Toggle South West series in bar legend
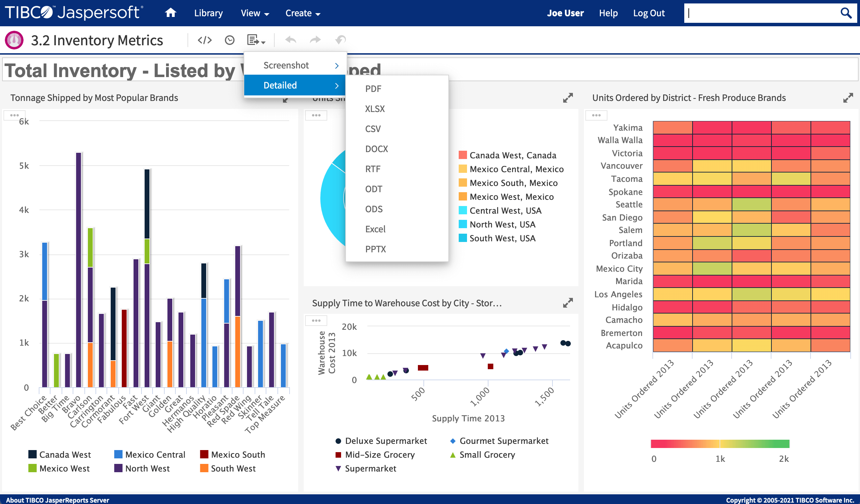The width and height of the screenshot is (860, 504). tap(228, 468)
